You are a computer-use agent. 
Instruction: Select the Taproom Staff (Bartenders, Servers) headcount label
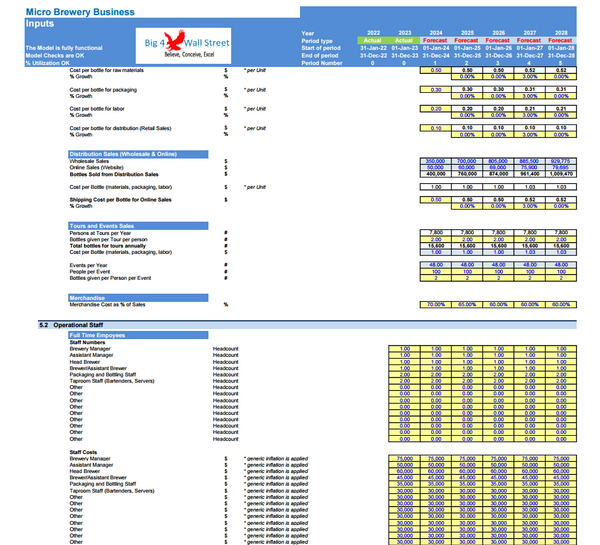click(x=111, y=380)
